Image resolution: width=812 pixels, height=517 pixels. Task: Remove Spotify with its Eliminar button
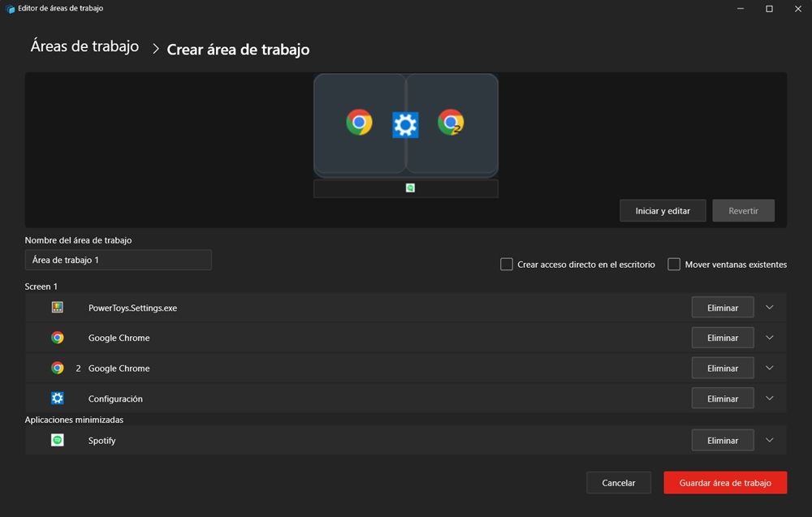coord(722,440)
